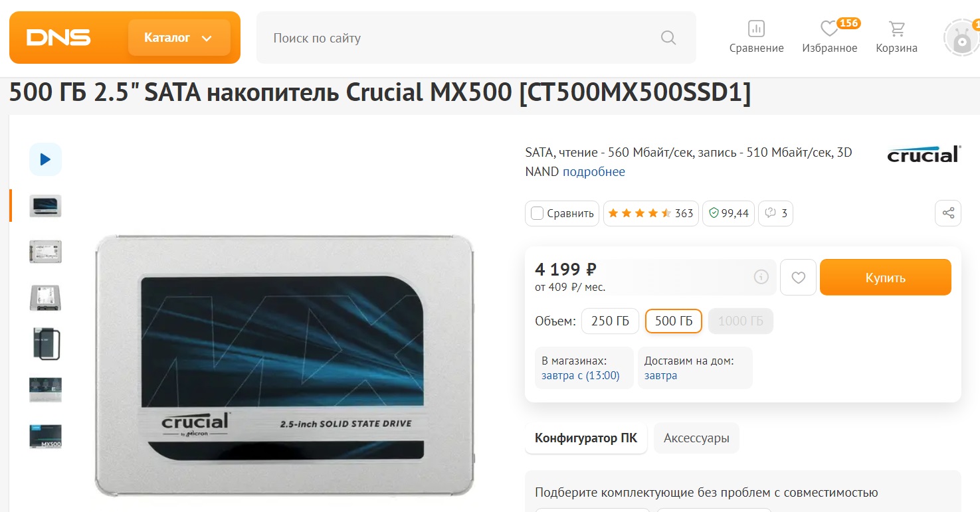Open the 363 star rating reviews
Screen dimensions: 980x512
[650, 213]
